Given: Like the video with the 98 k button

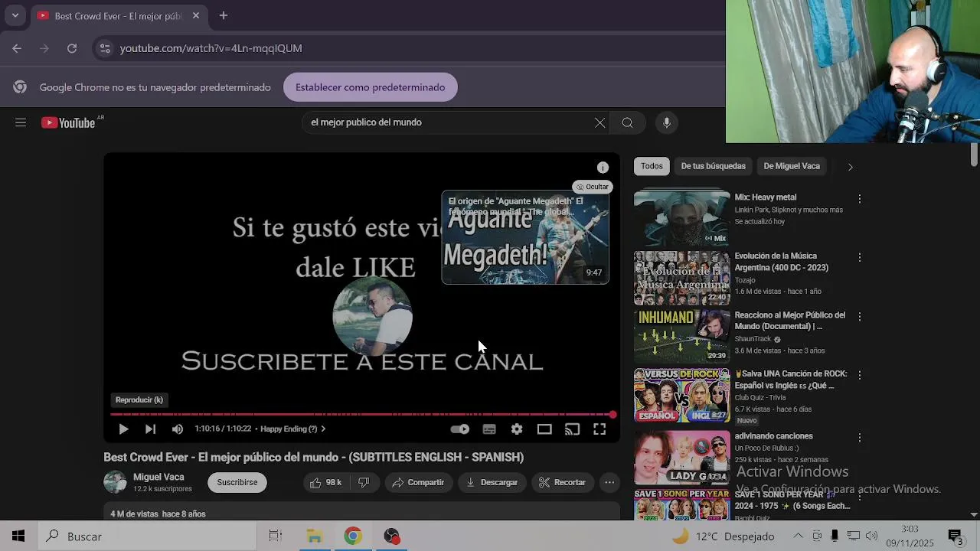Looking at the screenshot, I should click(326, 483).
